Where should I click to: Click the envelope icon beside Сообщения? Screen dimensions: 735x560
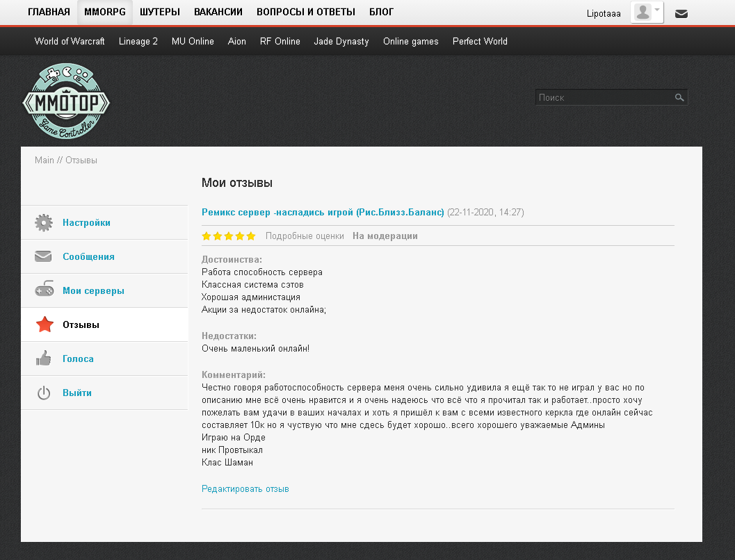44,257
